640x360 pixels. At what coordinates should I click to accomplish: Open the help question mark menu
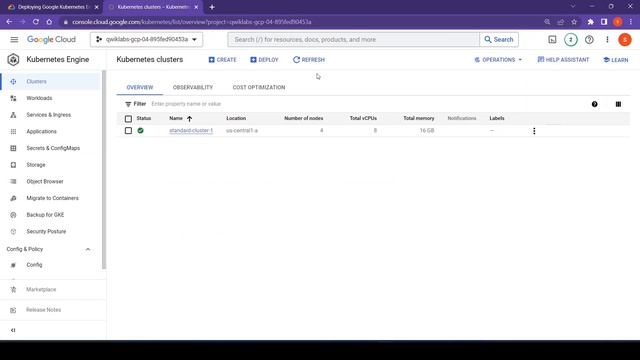[589, 40]
